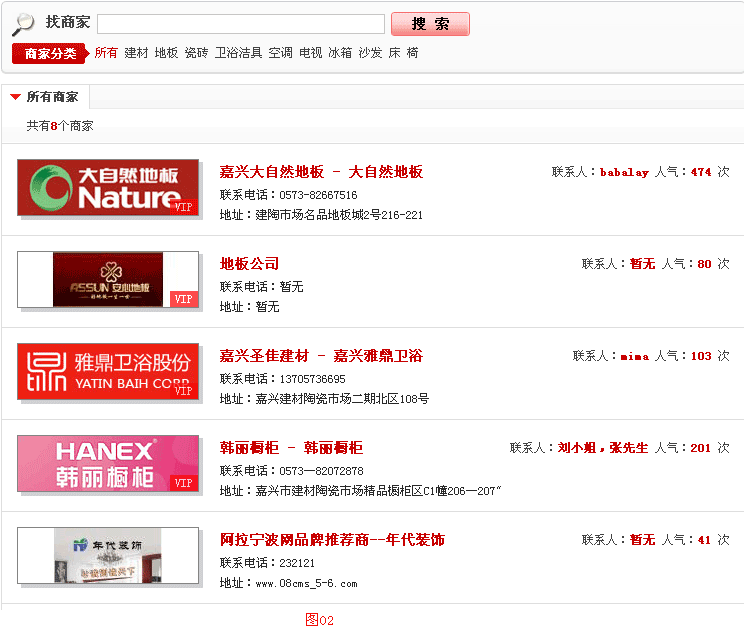This screenshot has height=633, width=744.
Task: Click the 大自然地板 Nature logo thumbnail
Action: point(108,187)
